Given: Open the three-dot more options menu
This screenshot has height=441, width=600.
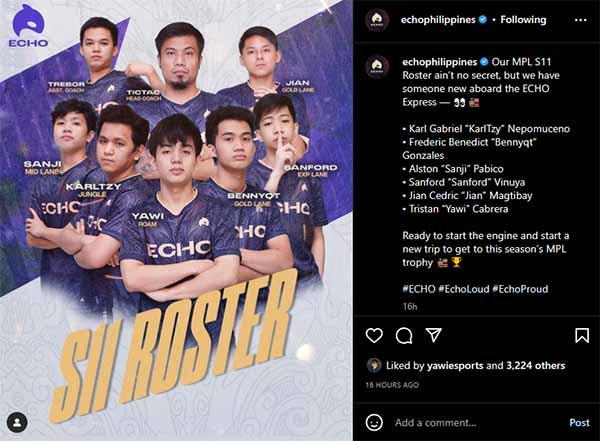Looking at the screenshot, I should pyautogui.click(x=580, y=20).
